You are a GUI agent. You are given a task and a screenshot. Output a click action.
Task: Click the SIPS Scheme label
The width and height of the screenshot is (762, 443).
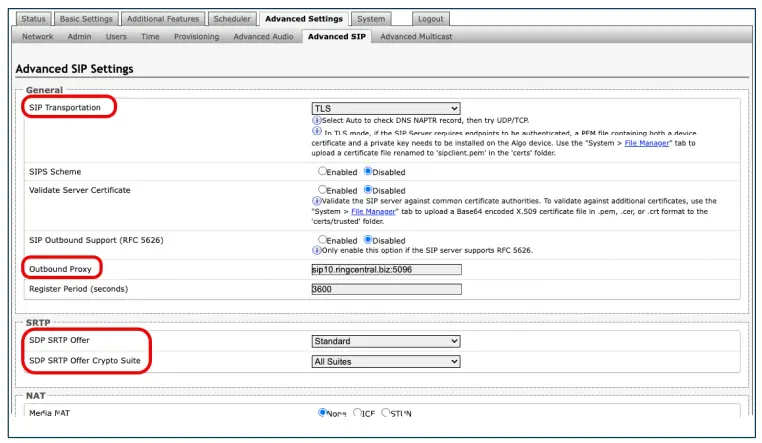click(x=55, y=171)
